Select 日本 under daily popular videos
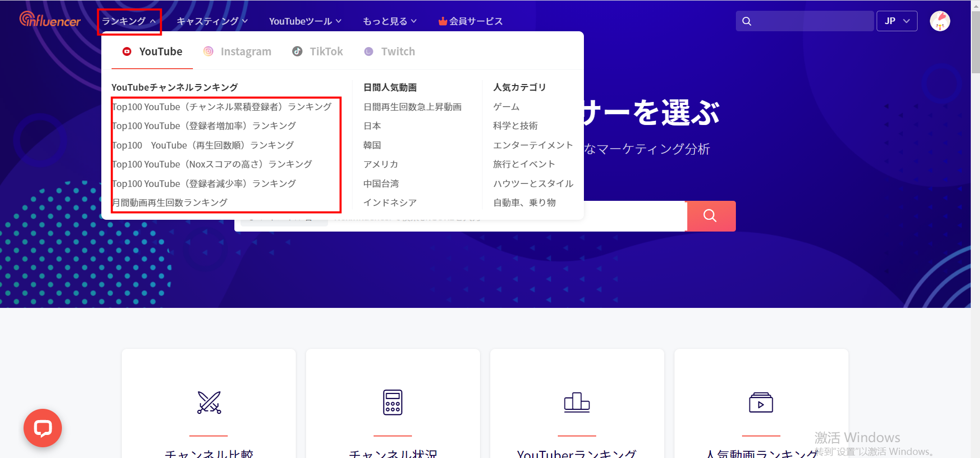Screen dimensions: 980x458 click(x=372, y=126)
